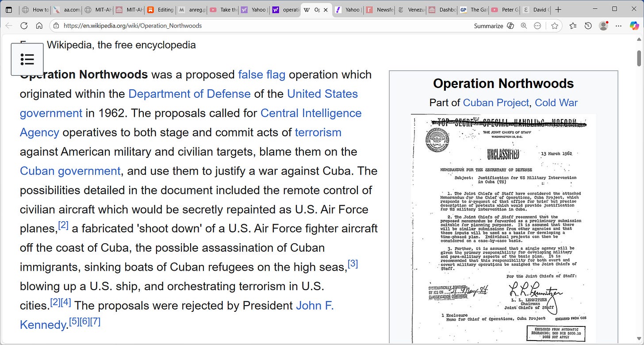This screenshot has width=644, height=345.
Task: Switch to 'Take the' YouTube tab
Action: point(222,9)
